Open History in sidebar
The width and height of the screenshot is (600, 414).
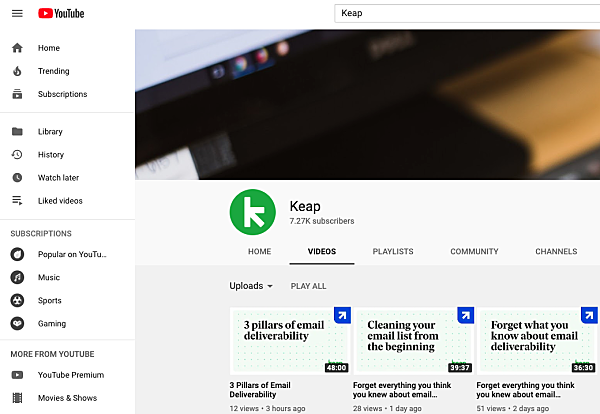pos(51,155)
